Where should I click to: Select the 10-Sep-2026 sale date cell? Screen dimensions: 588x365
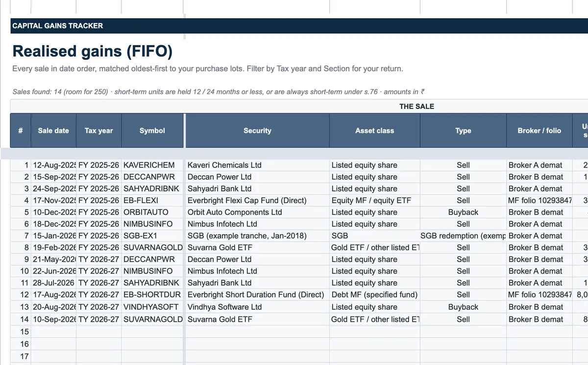tap(53, 319)
